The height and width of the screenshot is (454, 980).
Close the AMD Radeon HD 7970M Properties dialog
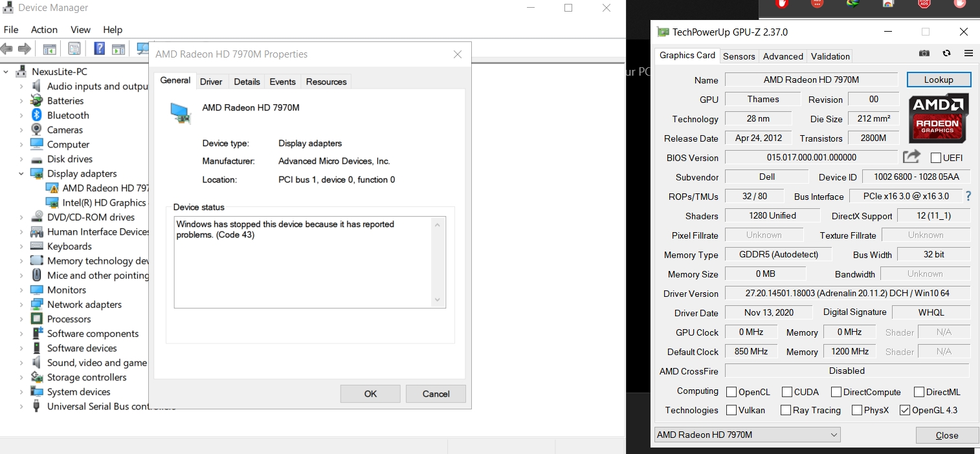coord(458,54)
